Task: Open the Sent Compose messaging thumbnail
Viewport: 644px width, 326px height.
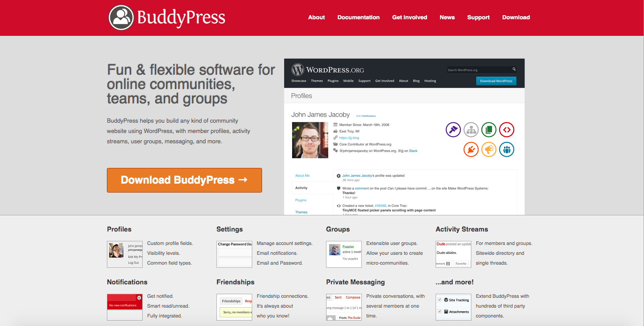Action: click(344, 307)
